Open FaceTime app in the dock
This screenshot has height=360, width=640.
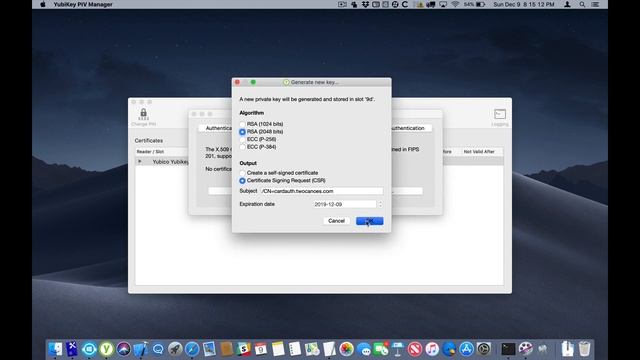pos(380,349)
